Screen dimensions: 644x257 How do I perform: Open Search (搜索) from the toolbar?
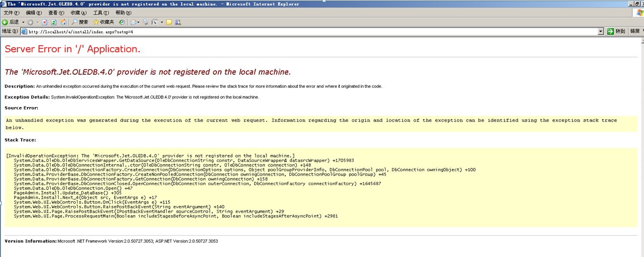(x=80, y=22)
